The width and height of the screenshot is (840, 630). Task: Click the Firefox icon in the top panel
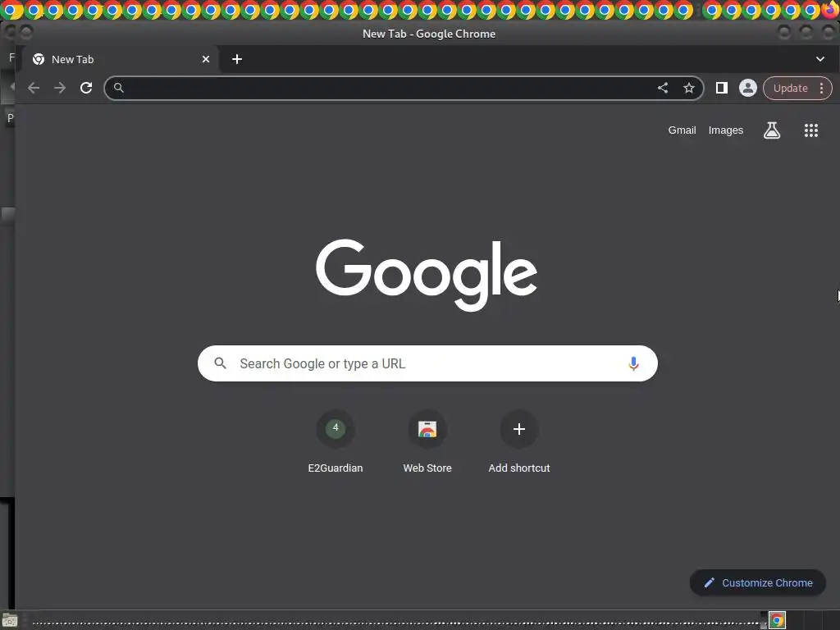830,9
